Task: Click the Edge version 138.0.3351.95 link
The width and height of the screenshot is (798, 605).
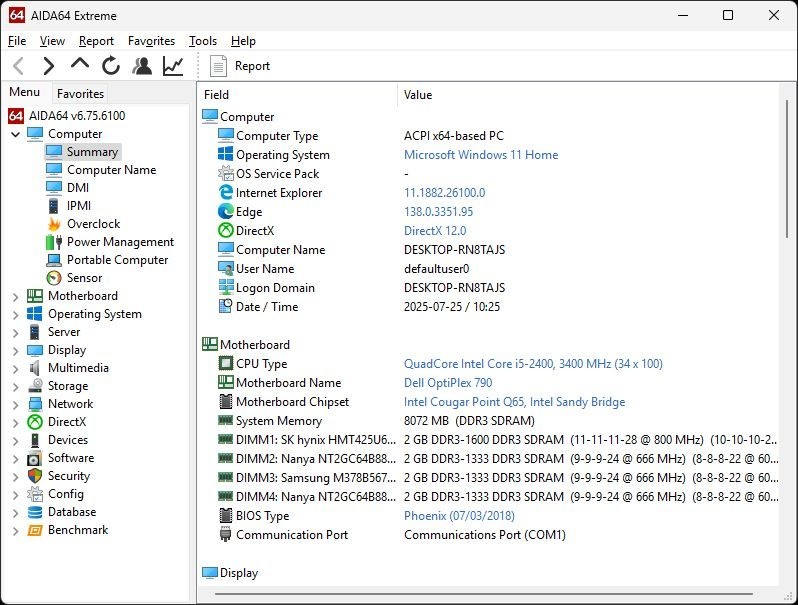Action: [439, 212]
